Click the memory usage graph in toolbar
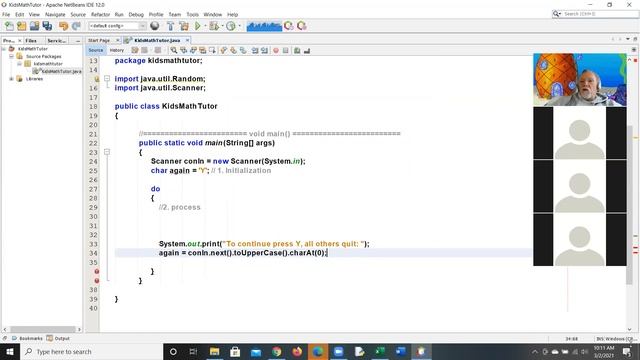The height and width of the screenshot is (360, 640). click(x=264, y=26)
